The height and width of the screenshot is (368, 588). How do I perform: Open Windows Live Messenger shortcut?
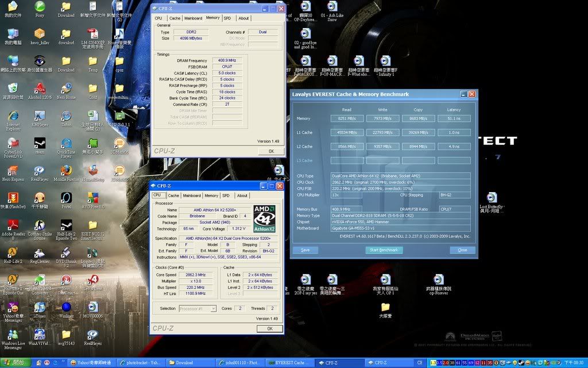(x=13, y=339)
